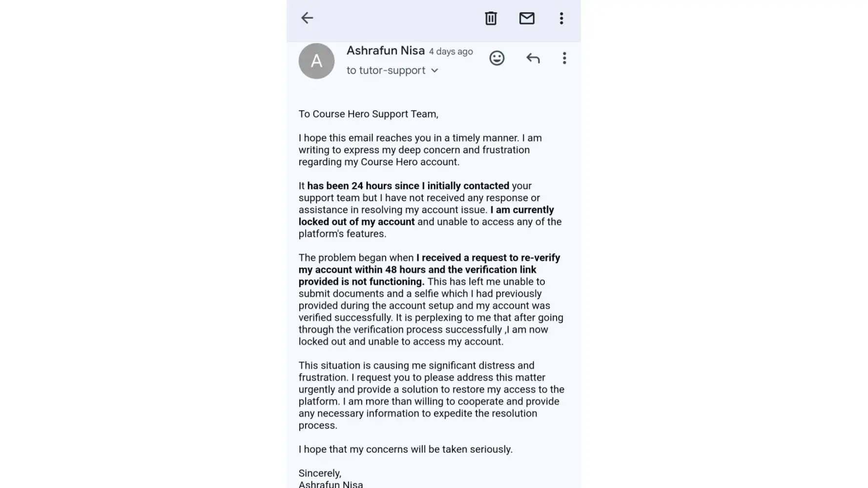The height and width of the screenshot is (488, 868).
Task: Click bold text "has been 24 hours since"
Action: click(x=408, y=186)
